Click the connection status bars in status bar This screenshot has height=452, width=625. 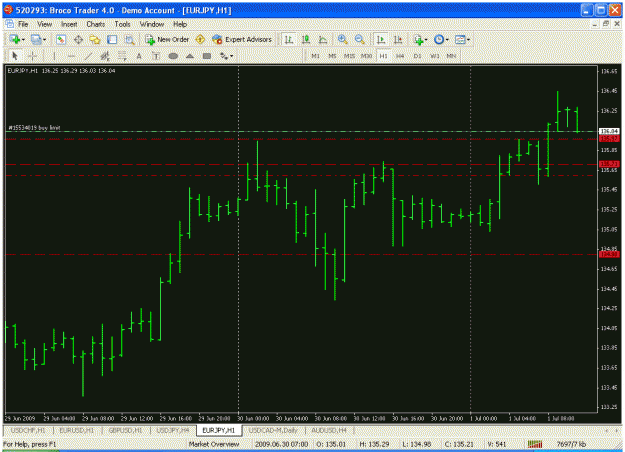pos(535,444)
